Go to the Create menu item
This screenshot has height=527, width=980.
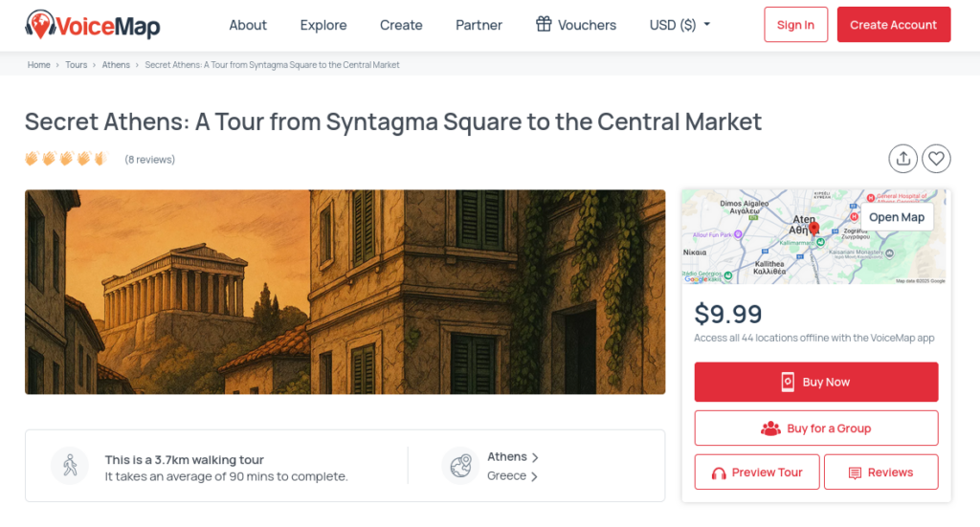tap(401, 25)
